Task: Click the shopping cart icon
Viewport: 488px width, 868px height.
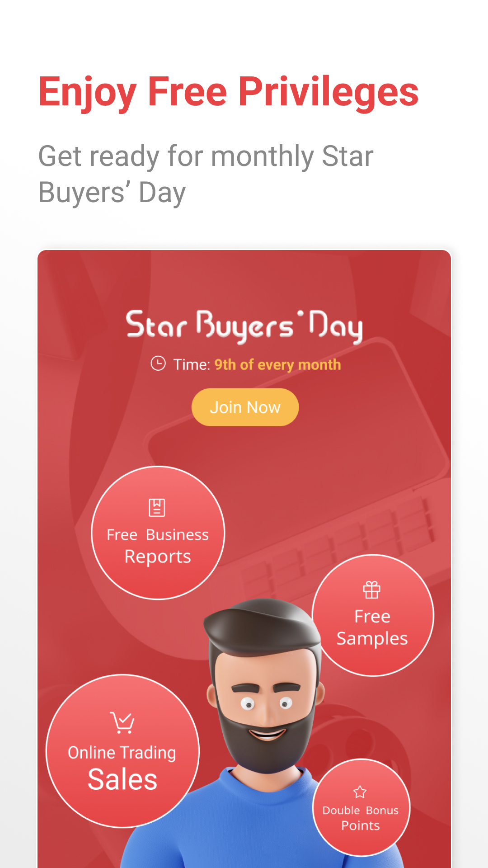Action: pyautogui.click(x=122, y=722)
